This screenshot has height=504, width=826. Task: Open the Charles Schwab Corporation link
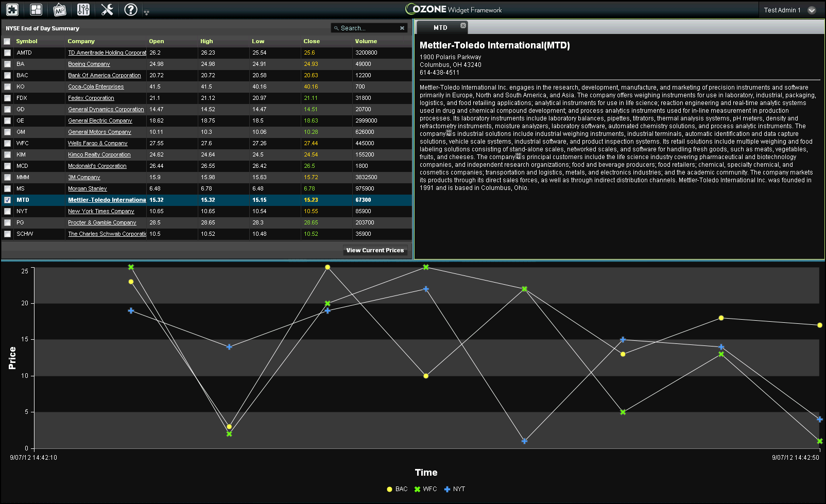pyautogui.click(x=107, y=234)
